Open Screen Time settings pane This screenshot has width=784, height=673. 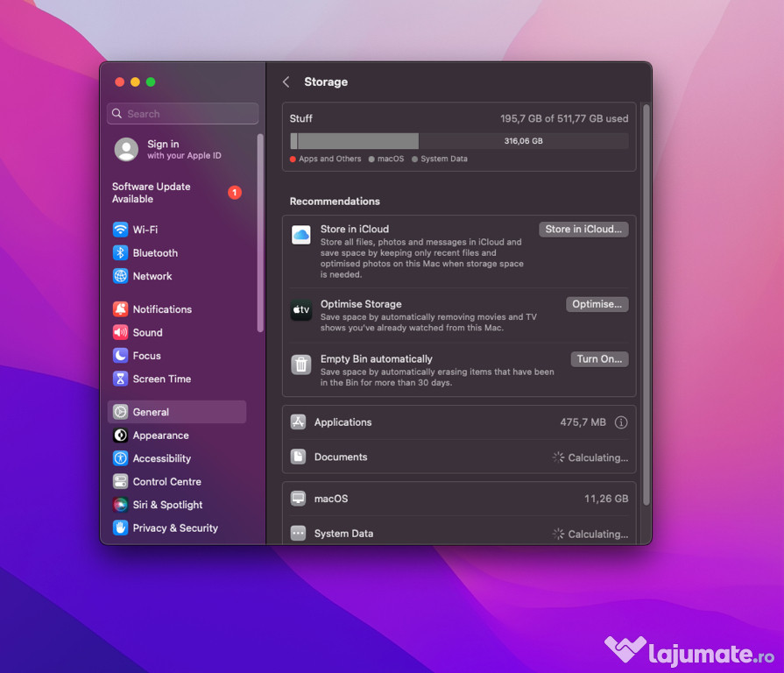tap(177, 379)
